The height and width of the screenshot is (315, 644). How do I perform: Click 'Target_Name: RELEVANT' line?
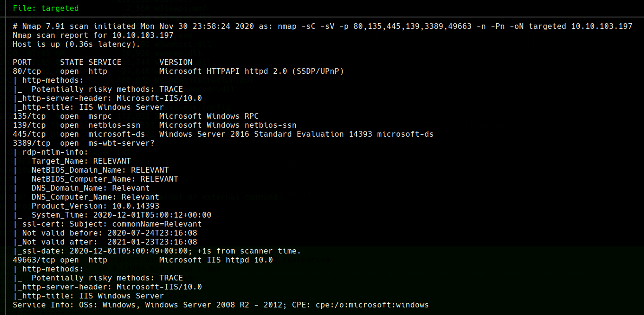tap(81, 161)
